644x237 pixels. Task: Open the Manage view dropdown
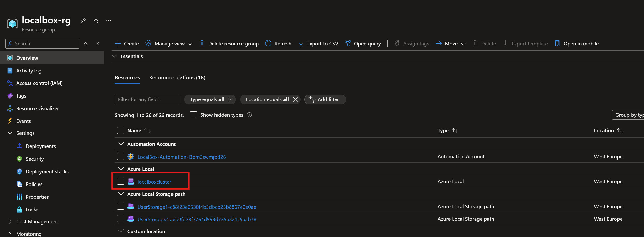(x=169, y=44)
